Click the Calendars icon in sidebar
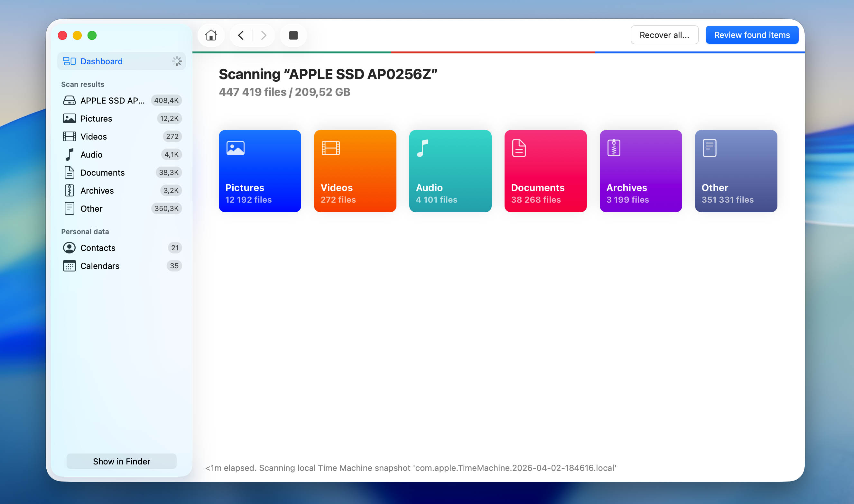Screen dimensions: 854x504 pyautogui.click(x=69, y=266)
